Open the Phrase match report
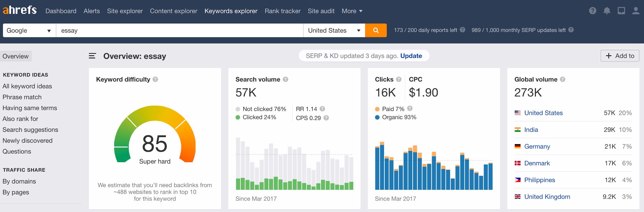 click(x=22, y=97)
